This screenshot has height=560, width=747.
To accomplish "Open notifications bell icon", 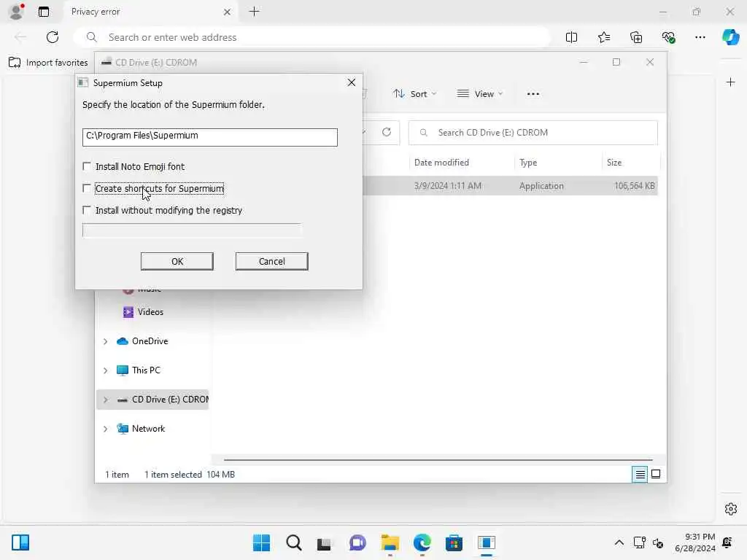I will tap(727, 542).
